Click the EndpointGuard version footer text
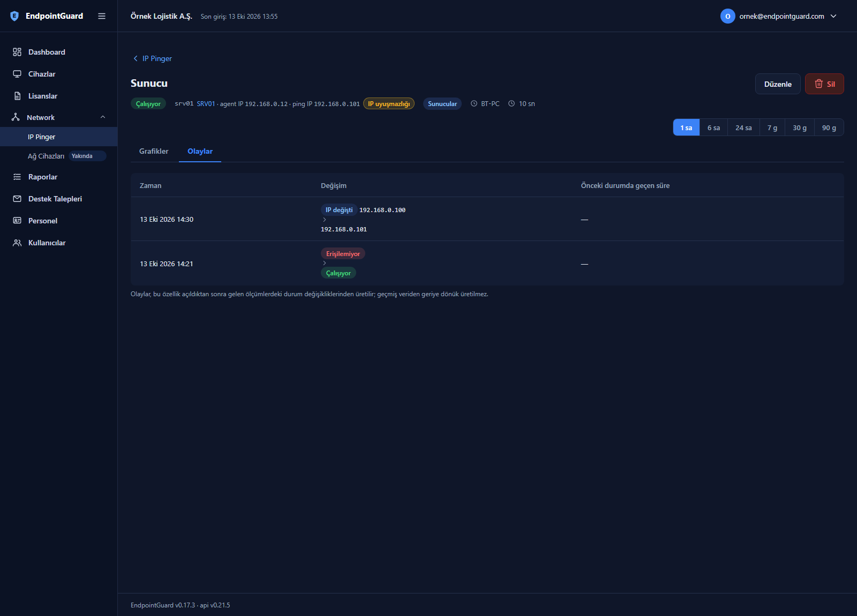 (x=180, y=605)
